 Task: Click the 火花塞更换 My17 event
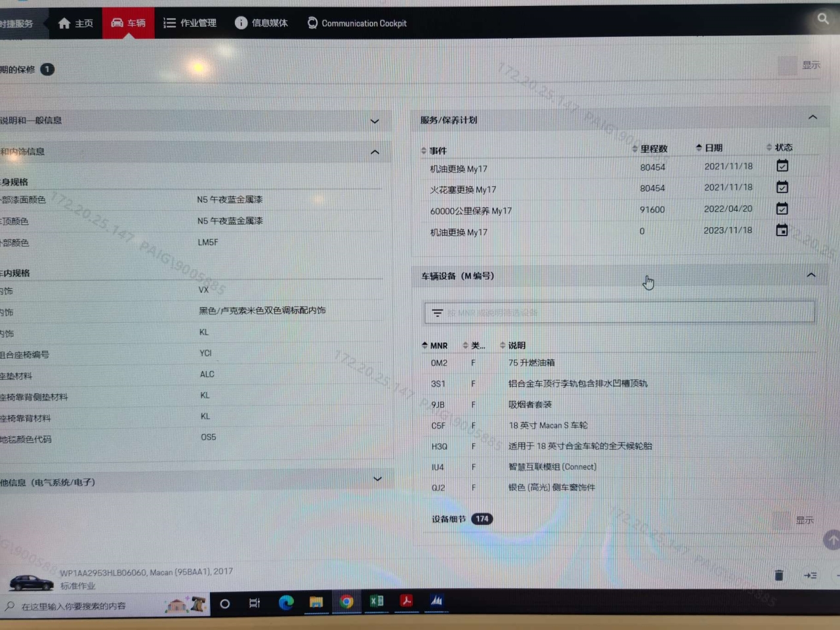click(x=463, y=190)
